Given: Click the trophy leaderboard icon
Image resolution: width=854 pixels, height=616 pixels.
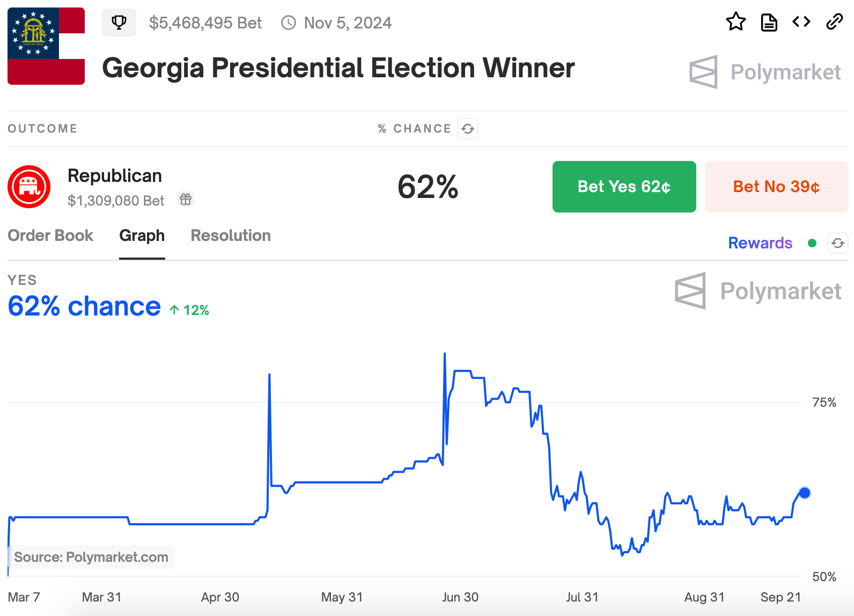Looking at the screenshot, I should pyautogui.click(x=119, y=22).
